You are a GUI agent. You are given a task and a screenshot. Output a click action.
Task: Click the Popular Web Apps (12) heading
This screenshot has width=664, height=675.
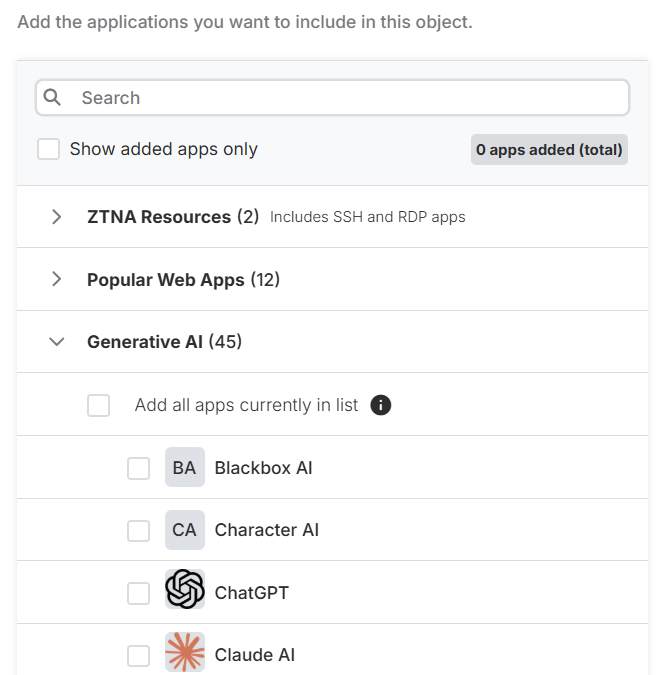(183, 280)
